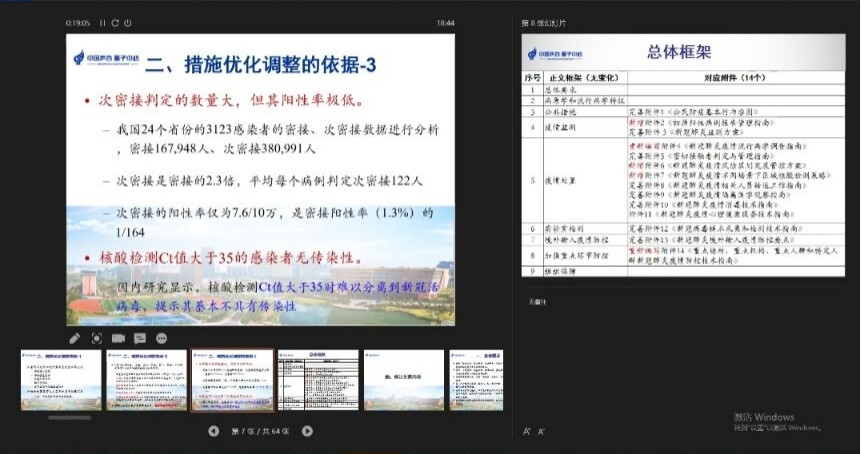
Task: Pause the presentation timer
Action: [x=103, y=22]
